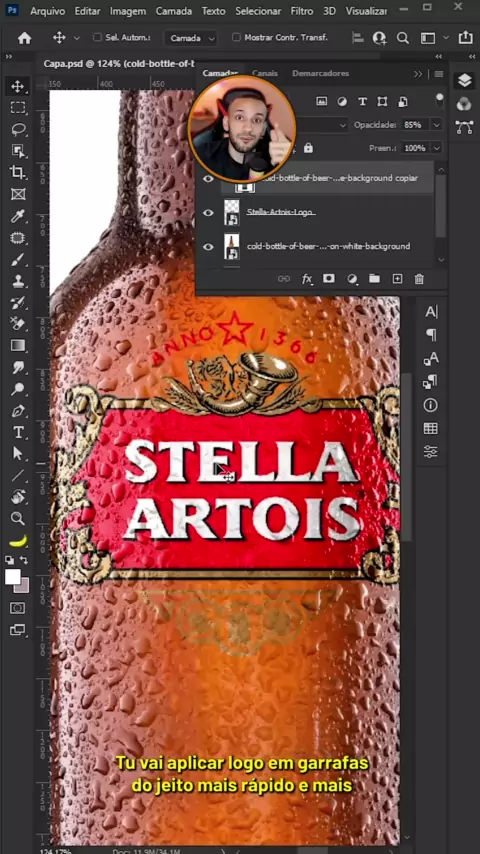The height and width of the screenshot is (854, 480).
Task: Filter layers by type text
Action: (362, 101)
